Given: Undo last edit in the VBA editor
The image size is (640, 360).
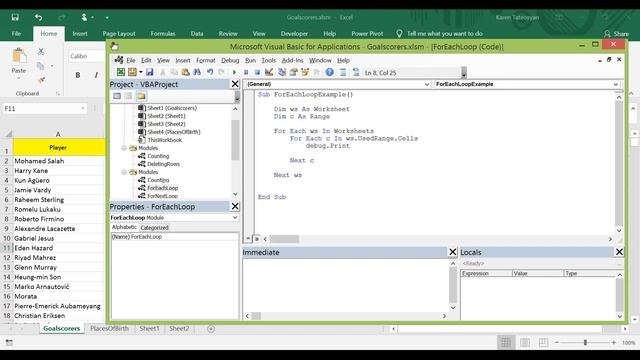Looking at the screenshot, I should point(210,72).
